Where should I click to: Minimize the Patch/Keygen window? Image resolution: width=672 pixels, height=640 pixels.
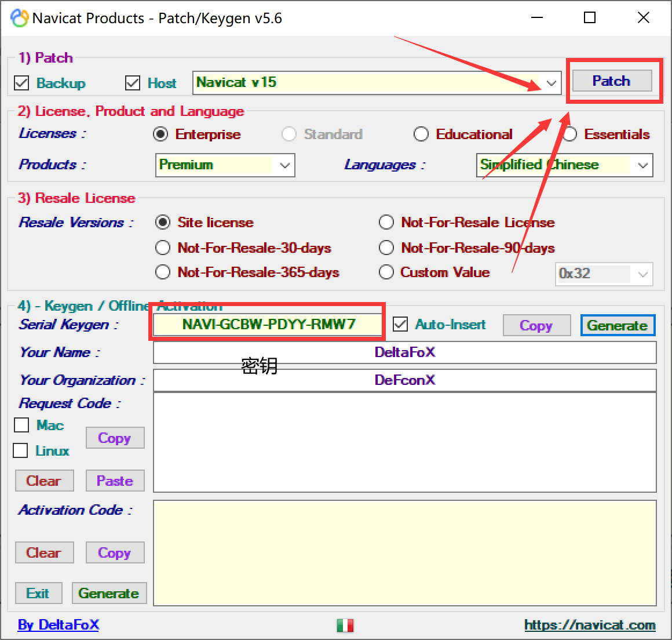[537, 17]
